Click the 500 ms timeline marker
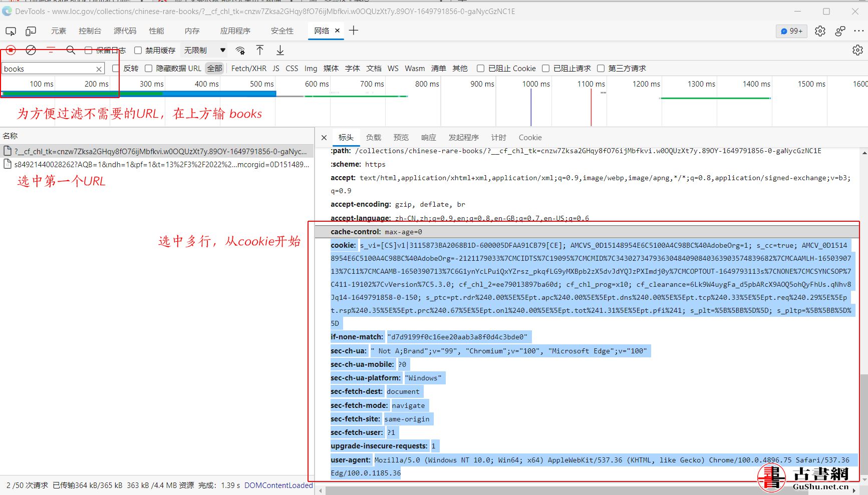The image size is (868, 495). tap(262, 84)
